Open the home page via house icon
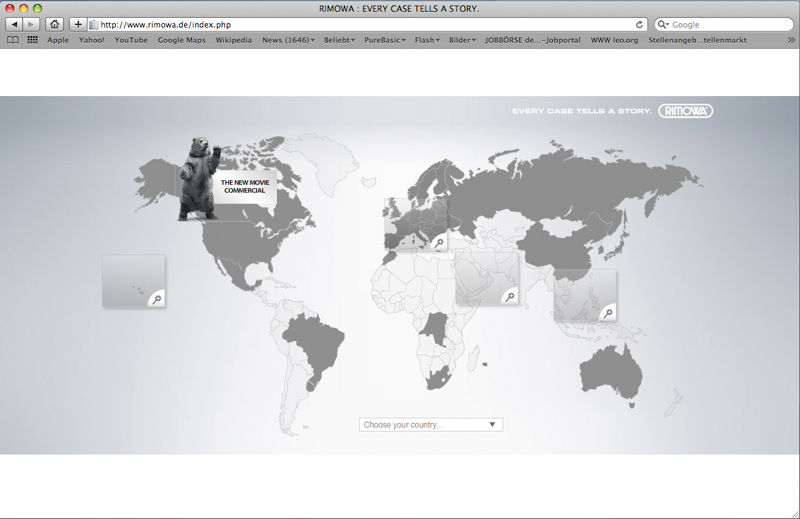Viewport: 800px width, 519px height. click(55, 24)
